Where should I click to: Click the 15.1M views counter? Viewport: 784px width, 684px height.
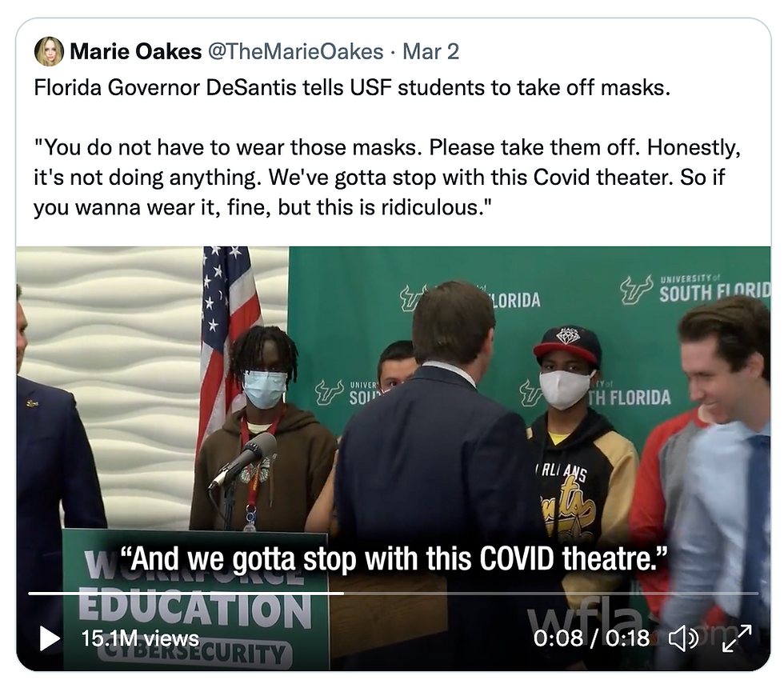139,638
